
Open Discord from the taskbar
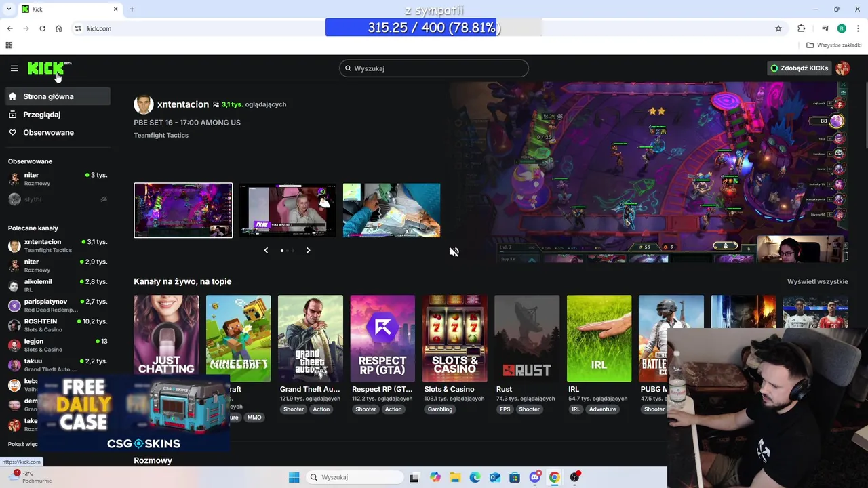535,477
